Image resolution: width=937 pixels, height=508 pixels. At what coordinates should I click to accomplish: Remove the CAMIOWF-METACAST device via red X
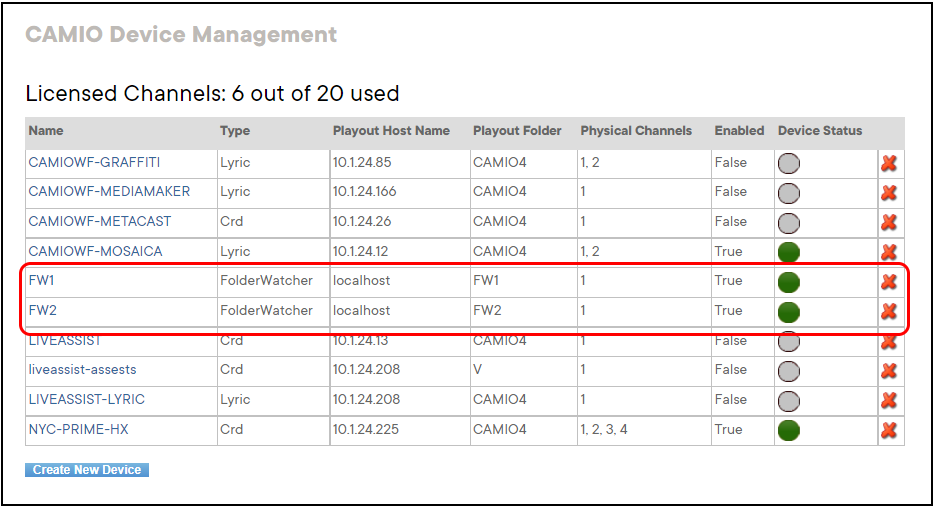888,222
